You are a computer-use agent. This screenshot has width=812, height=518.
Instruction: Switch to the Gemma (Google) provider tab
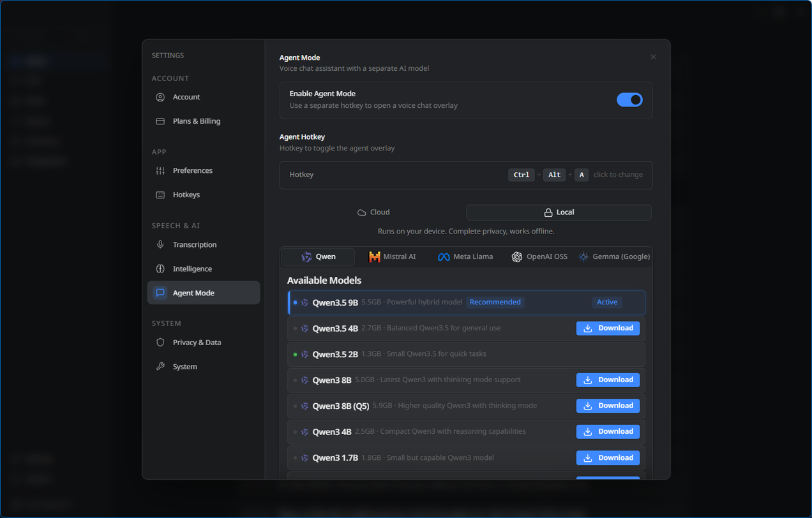point(613,256)
